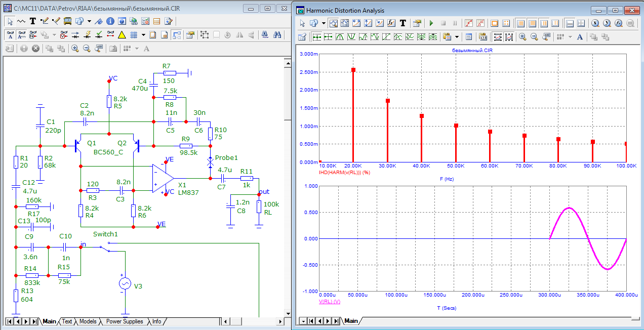644x330 pixels.
Task: Click the binoculars find icon
Action: click(x=277, y=35)
